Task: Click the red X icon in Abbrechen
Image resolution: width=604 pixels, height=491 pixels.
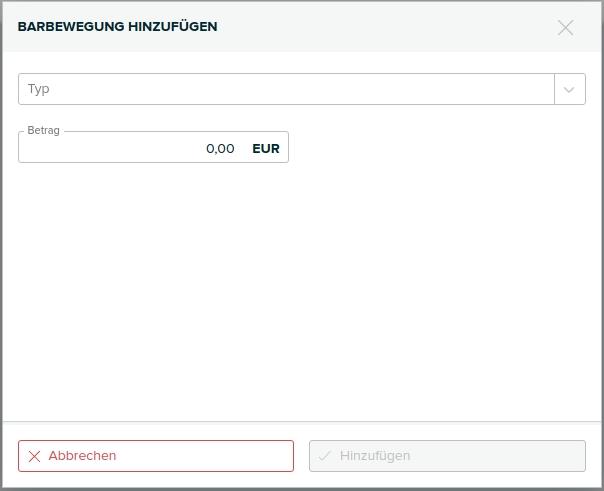Action: click(x=34, y=456)
